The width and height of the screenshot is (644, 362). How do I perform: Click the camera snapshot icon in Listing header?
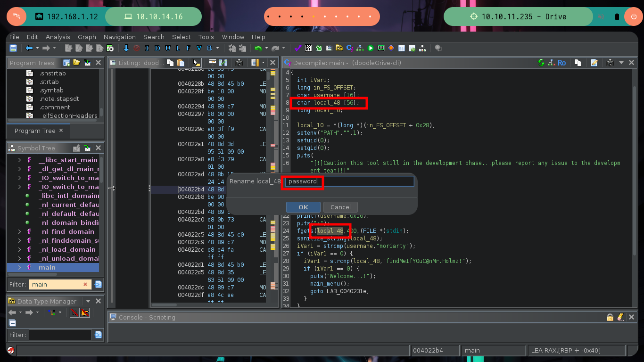(x=239, y=63)
